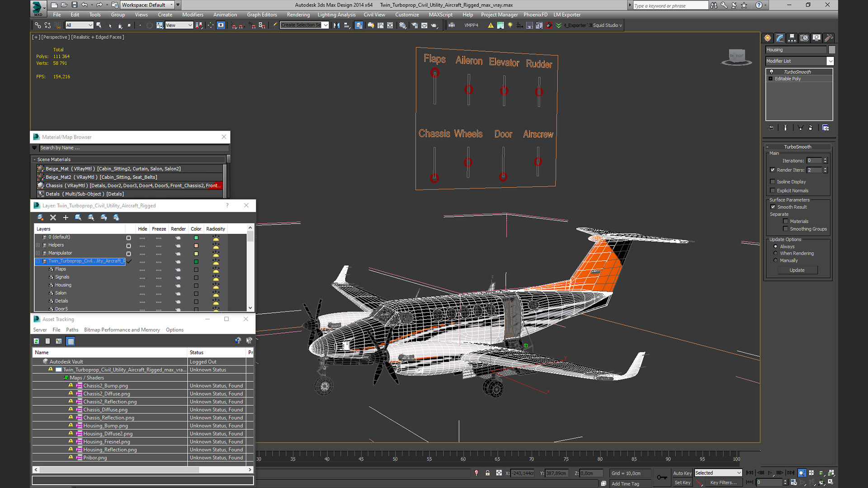
Task: Click the TurboSmooth Update button
Action: click(797, 270)
